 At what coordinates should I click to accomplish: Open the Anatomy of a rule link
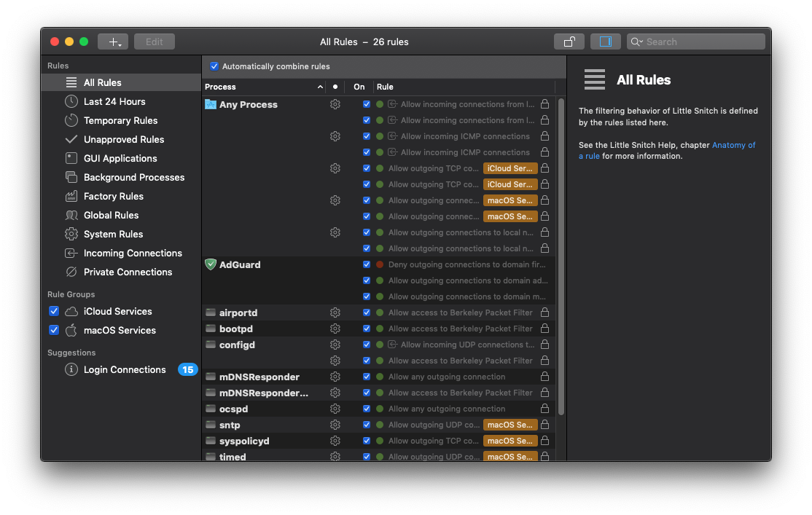[x=733, y=145]
